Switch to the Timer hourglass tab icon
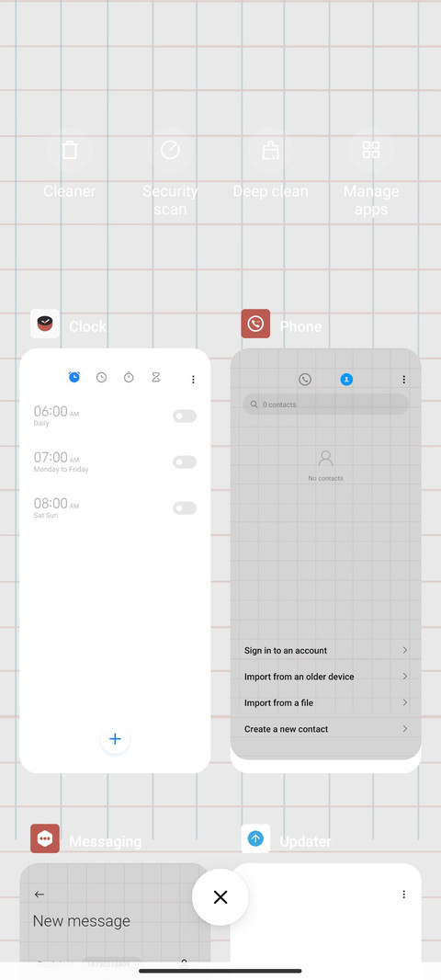441x980 pixels. [x=156, y=378]
